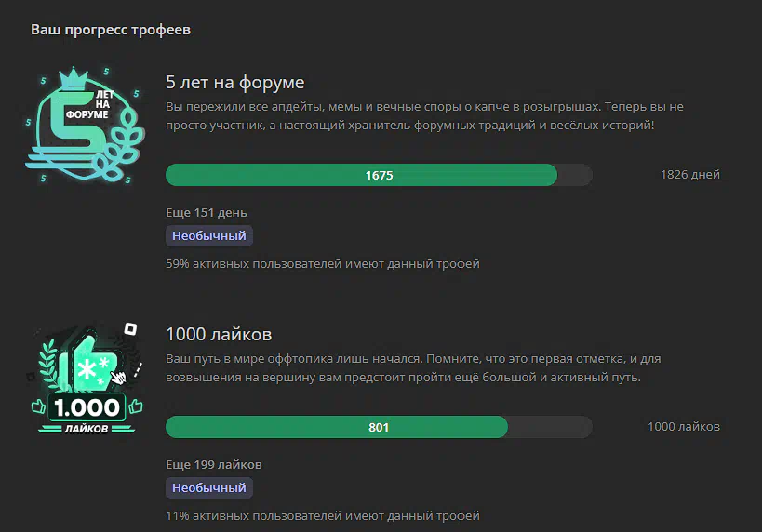
Task: Click the 59% активных пользователей statistic line
Action: (x=323, y=264)
